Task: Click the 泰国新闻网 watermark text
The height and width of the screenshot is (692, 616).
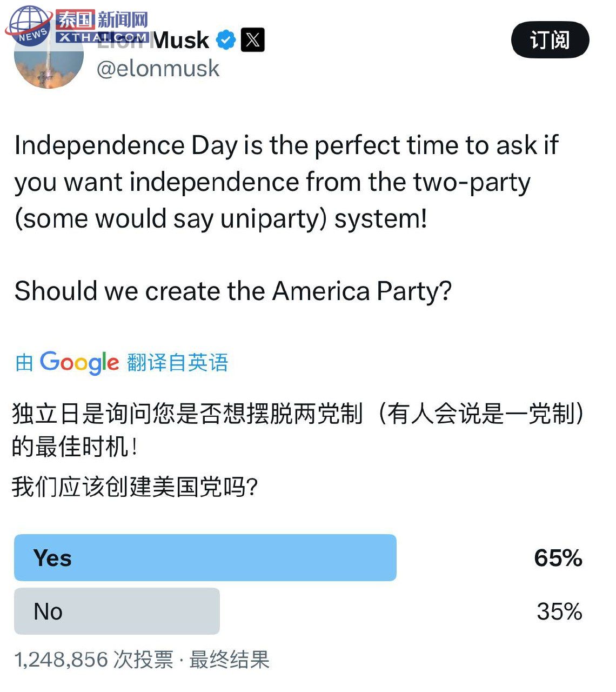Action: point(103,20)
